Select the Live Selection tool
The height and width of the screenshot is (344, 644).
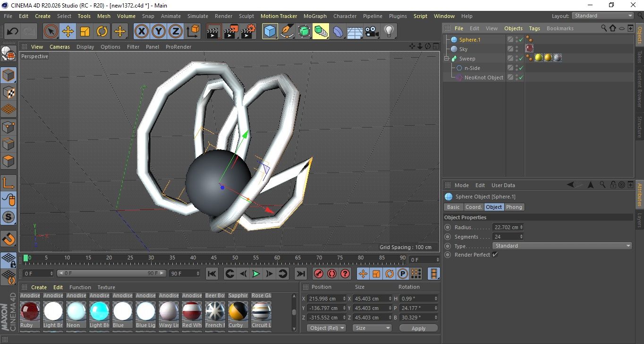(51, 32)
